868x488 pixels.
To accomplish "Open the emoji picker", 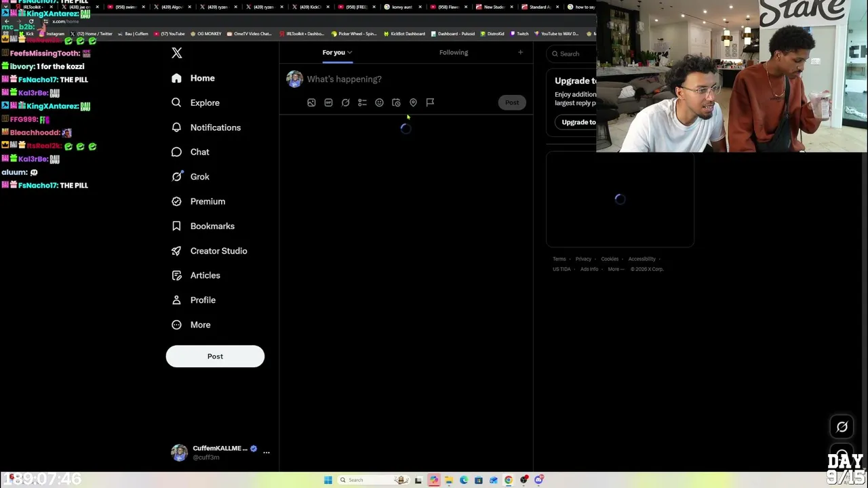I will click(379, 102).
